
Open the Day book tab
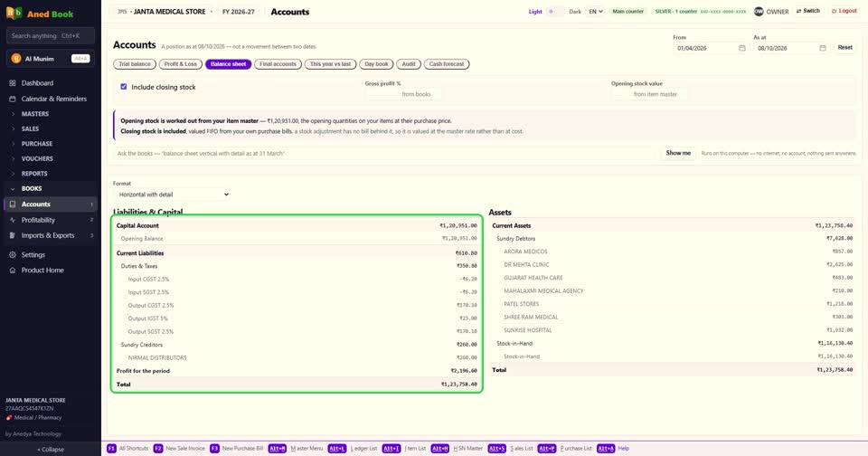pyautogui.click(x=376, y=64)
